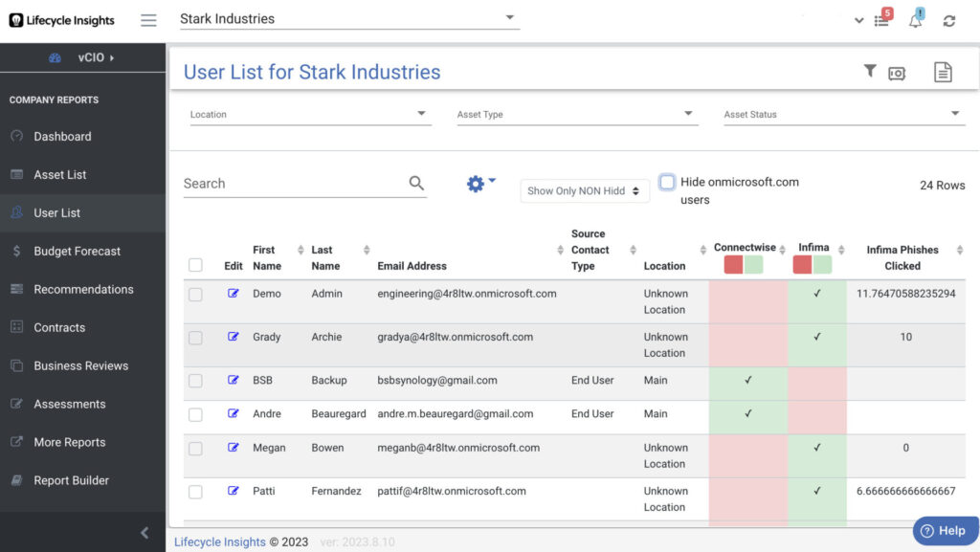Open Assessments in the sidebar
980x552 pixels.
click(x=82, y=404)
